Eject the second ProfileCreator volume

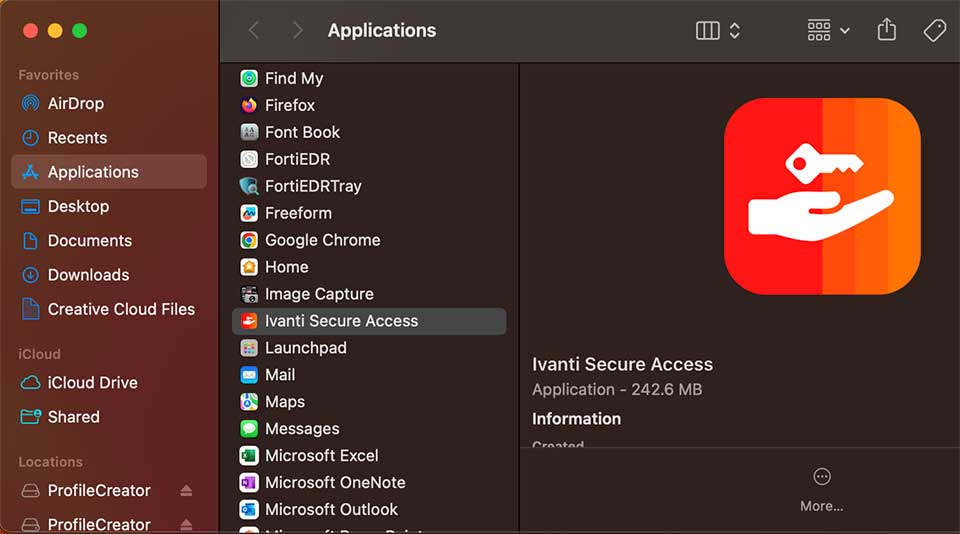tap(186, 525)
